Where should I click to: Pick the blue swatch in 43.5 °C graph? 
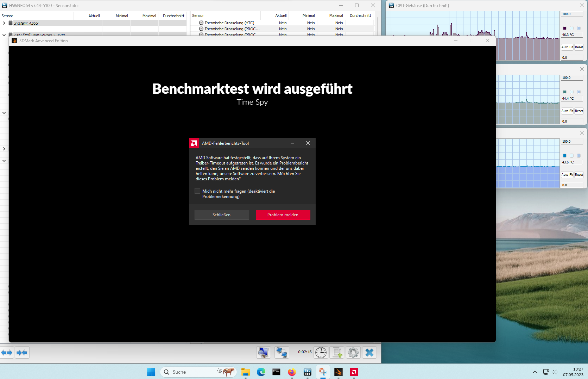pyautogui.click(x=564, y=156)
